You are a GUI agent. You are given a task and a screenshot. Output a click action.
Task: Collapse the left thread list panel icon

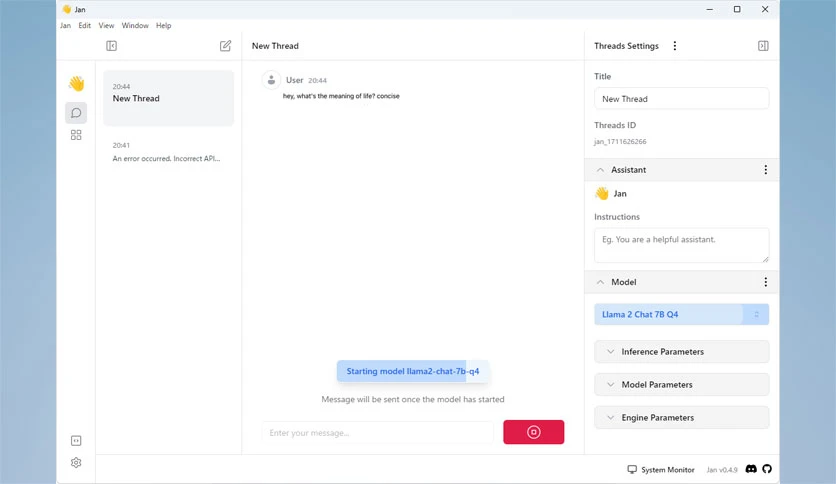click(x=111, y=46)
